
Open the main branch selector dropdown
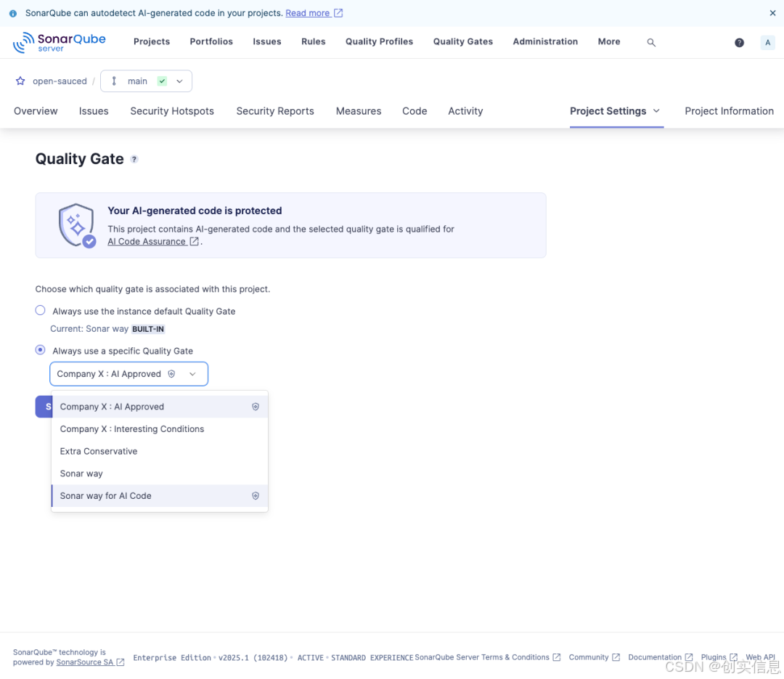point(146,81)
